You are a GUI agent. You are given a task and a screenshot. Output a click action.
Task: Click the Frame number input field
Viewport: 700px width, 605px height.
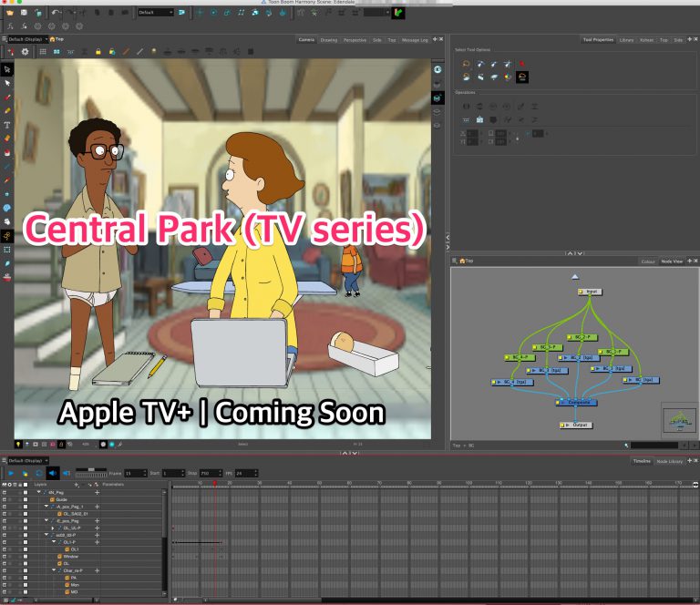[135, 473]
